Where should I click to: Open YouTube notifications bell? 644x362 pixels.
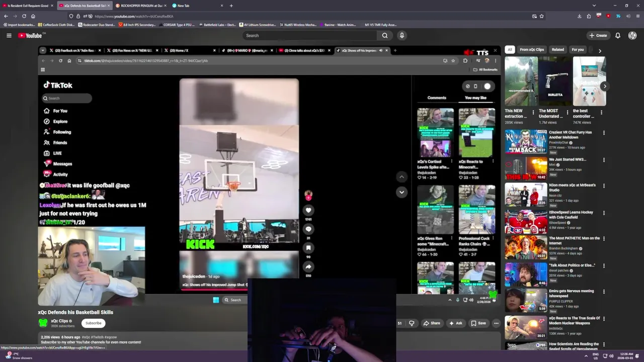617,35
